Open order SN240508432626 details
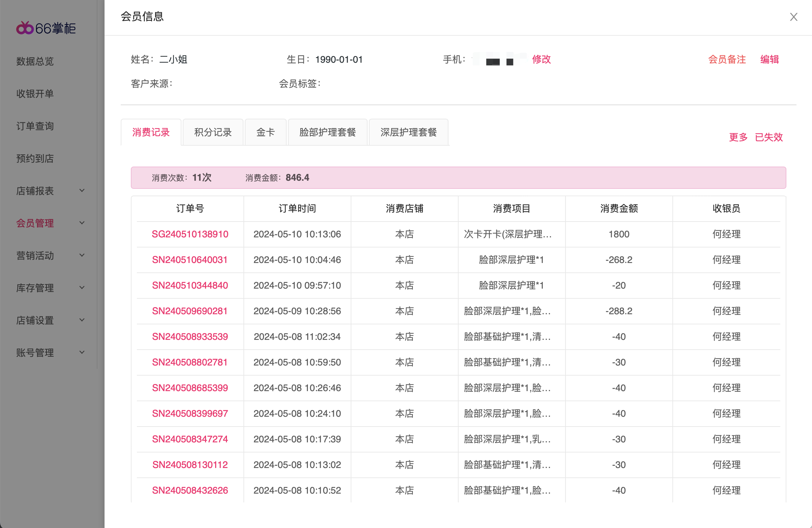This screenshot has width=812, height=528. tap(190, 491)
